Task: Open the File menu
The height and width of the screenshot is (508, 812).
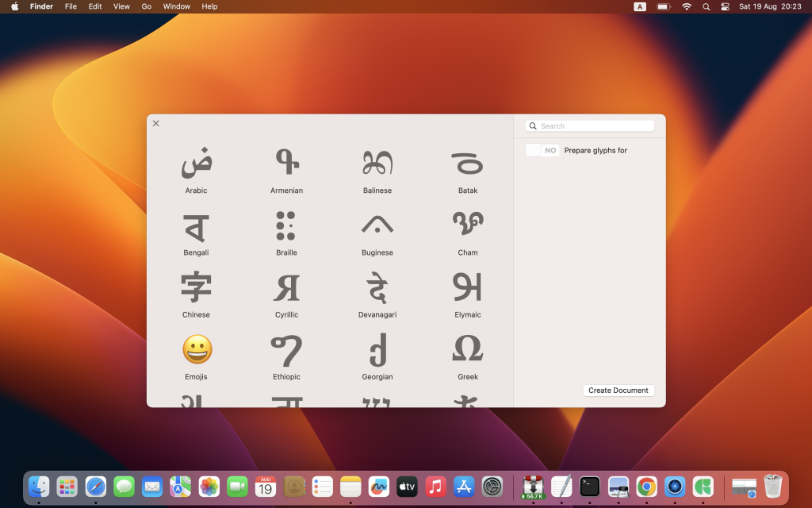Action: (x=71, y=6)
